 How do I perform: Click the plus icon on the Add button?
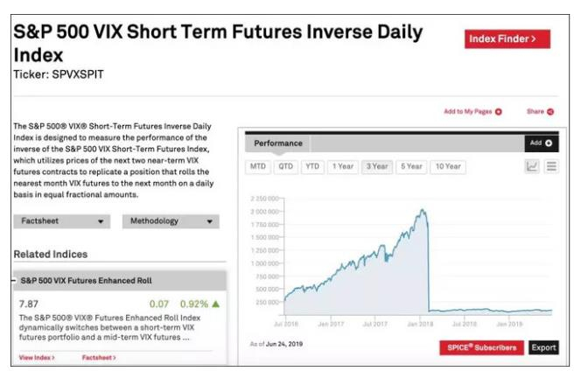coord(549,143)
